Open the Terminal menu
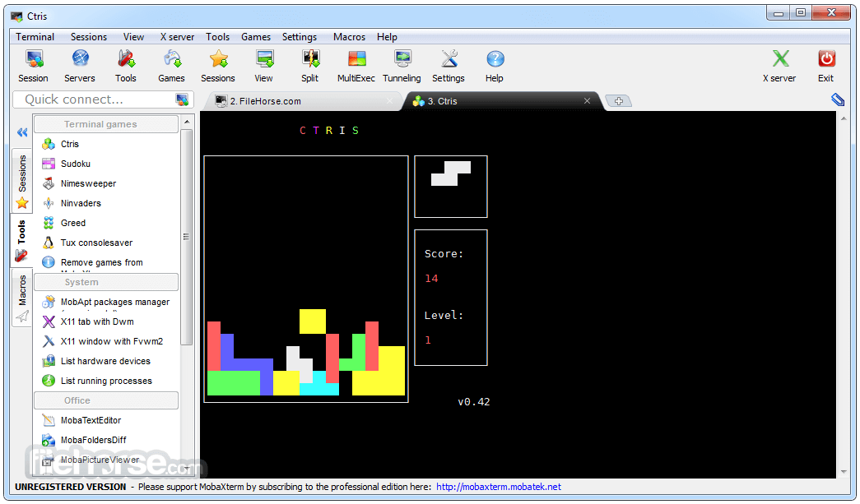 point(35,37)
